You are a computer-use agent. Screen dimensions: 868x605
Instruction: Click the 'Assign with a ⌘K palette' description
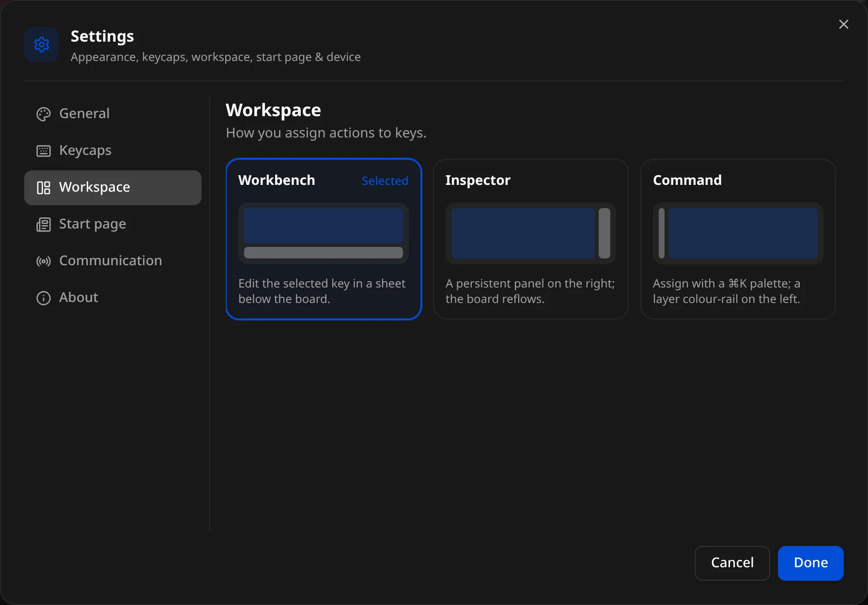[727, 291]
